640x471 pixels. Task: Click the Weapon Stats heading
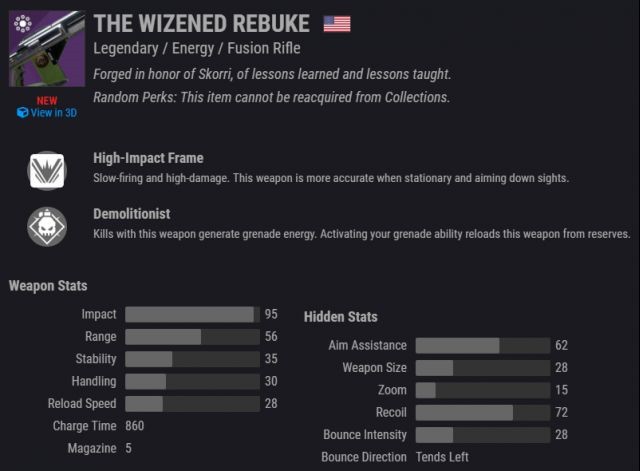click(48, 286)
